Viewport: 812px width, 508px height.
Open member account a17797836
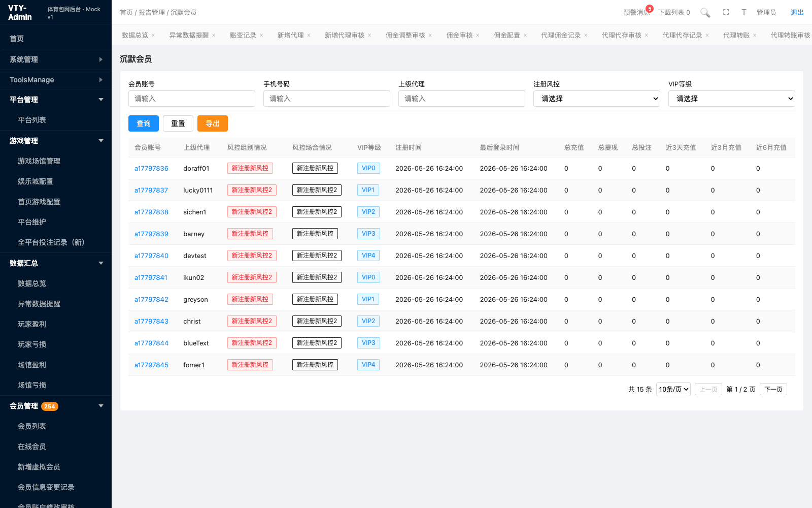pos(151,168)
